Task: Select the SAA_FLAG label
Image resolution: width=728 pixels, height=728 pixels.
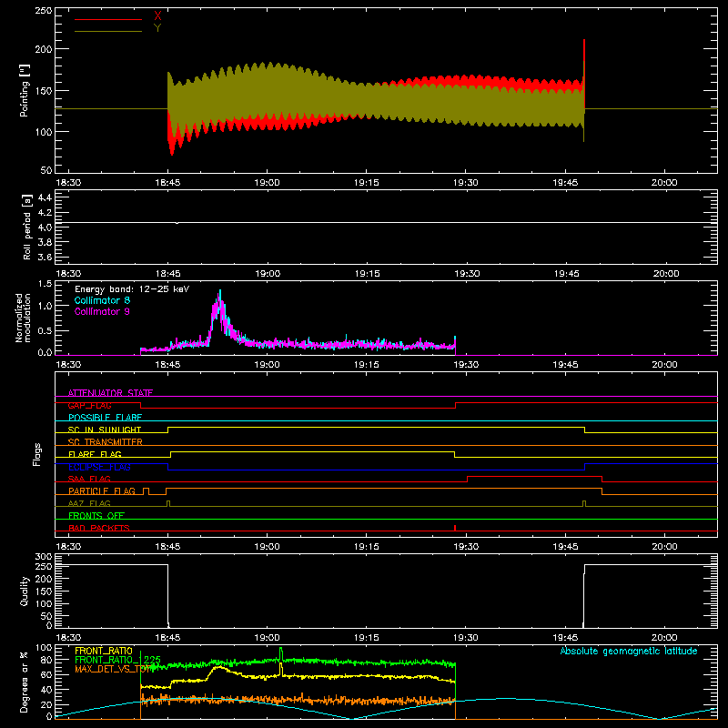Action: click(x=89, y=479)
